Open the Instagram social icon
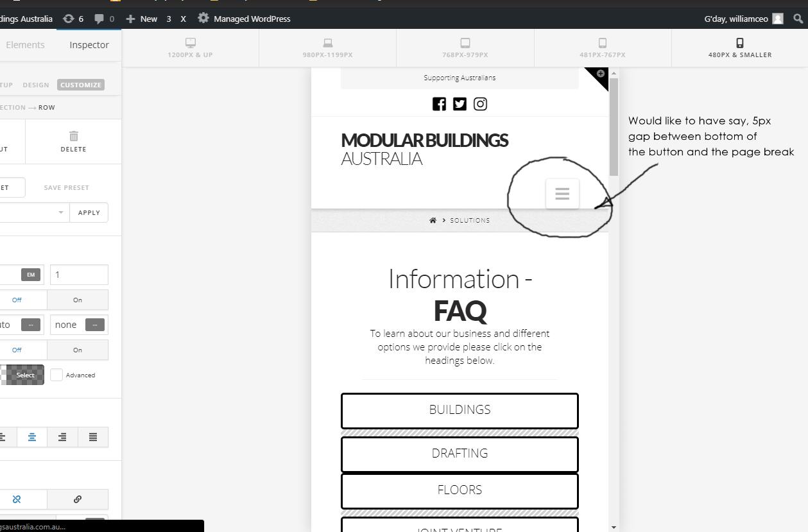 pos(480,104)
